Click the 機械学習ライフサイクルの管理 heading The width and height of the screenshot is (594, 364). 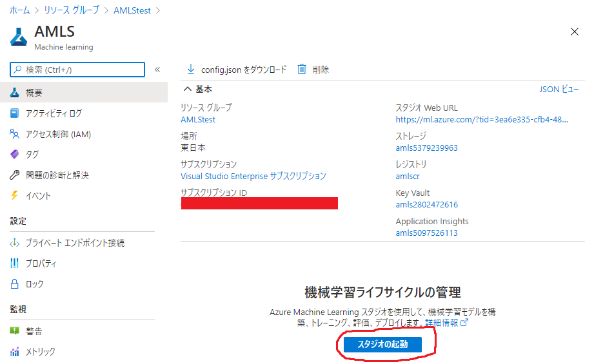382,292
